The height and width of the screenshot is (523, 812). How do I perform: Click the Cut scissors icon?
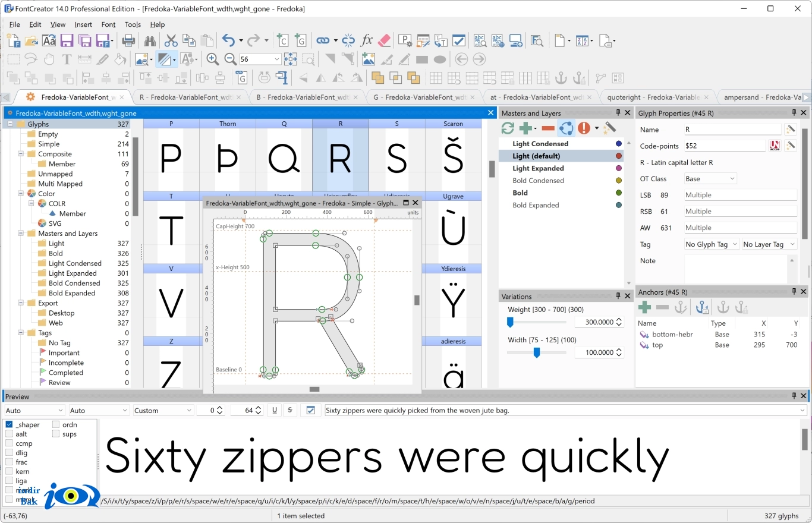point(171,40)
